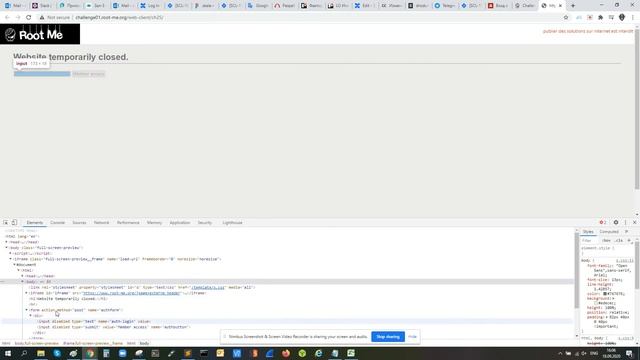Screen dimensions: 640x360
Task: Open DevTools settings gear
Action: [616, 222]
